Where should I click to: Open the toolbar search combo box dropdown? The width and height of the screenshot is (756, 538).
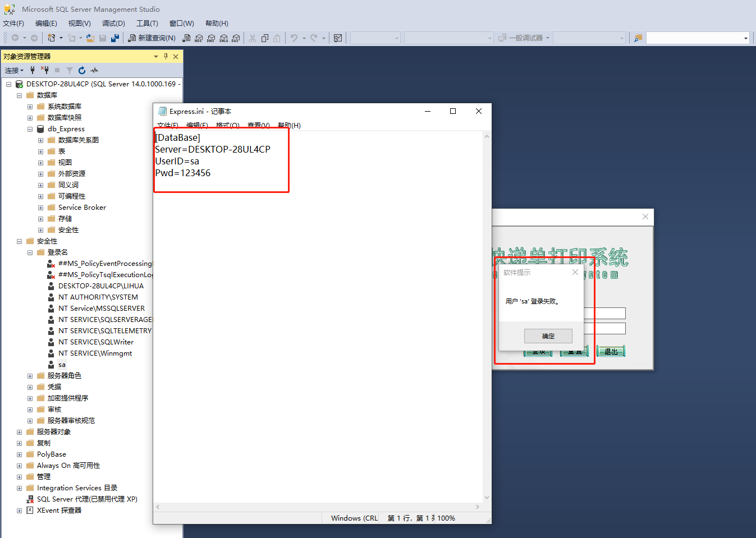[745, 38]
